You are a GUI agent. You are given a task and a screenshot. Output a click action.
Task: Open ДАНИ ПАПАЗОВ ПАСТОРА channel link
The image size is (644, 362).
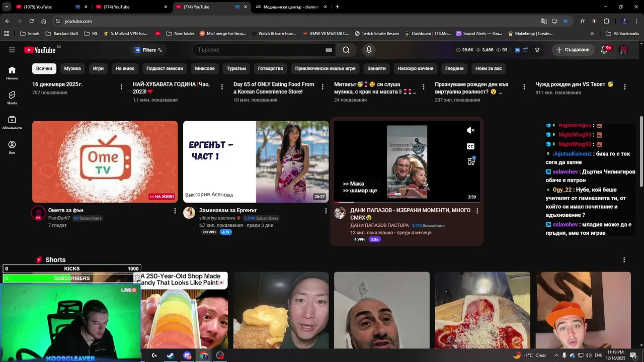click(379, 225)
